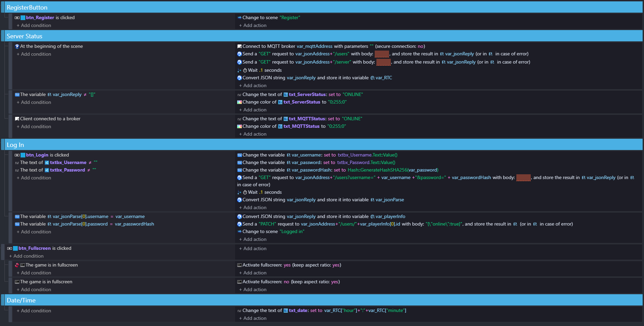The width and height of the screenshot is (644, 326).
Task: Click the timer icon of the Wait action under Log In
Action: point(245,192)
